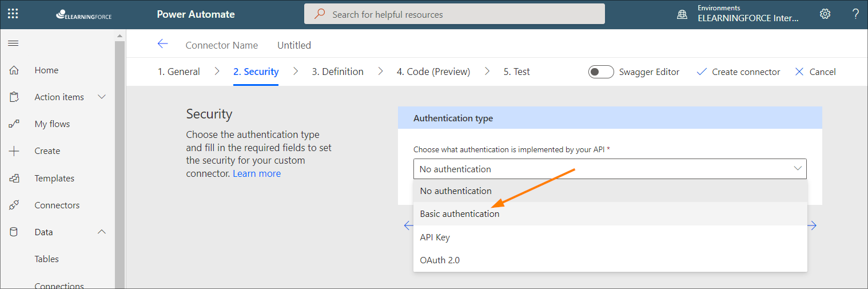
Task: Collapse the Data section in sidebar
Action: click(x=102, y=232)
